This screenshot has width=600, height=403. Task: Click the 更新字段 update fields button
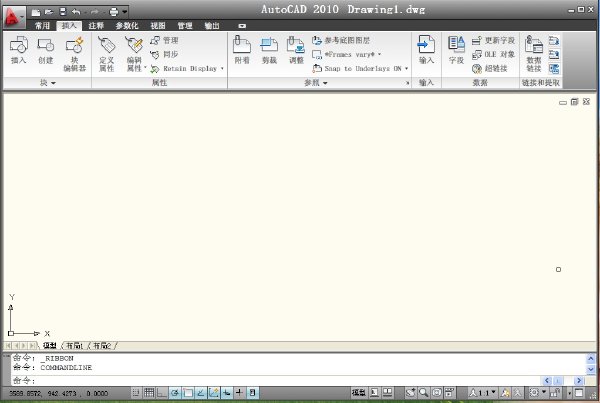point(493,40)
